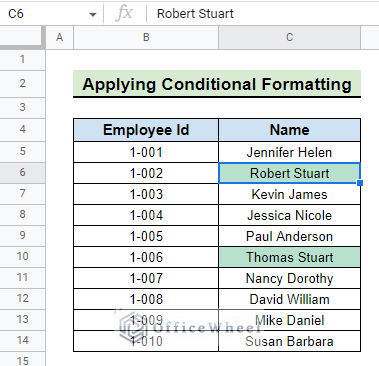Select cell with 1-008
Image resolution: width=379 pixels, height=366 pixels.
[146, 299]
